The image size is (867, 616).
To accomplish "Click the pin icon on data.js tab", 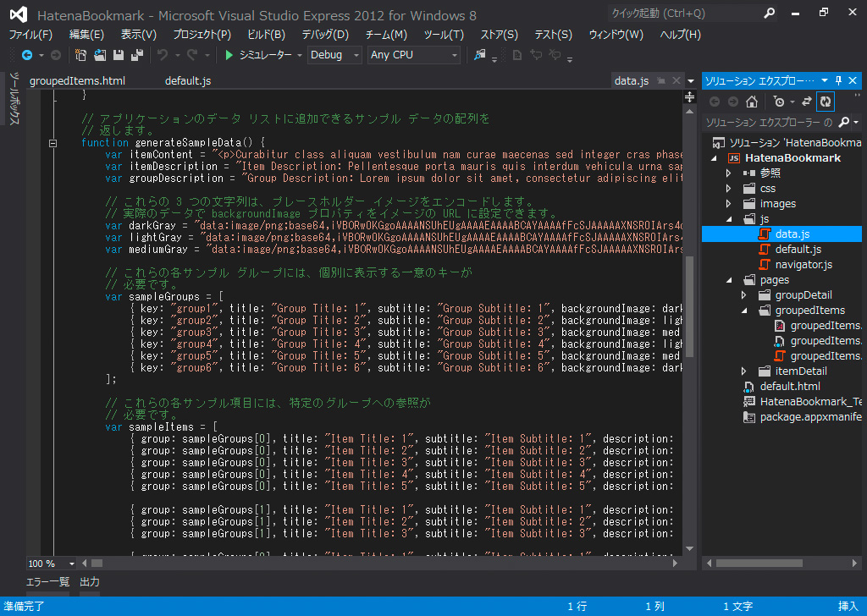I will click(661, 80).
